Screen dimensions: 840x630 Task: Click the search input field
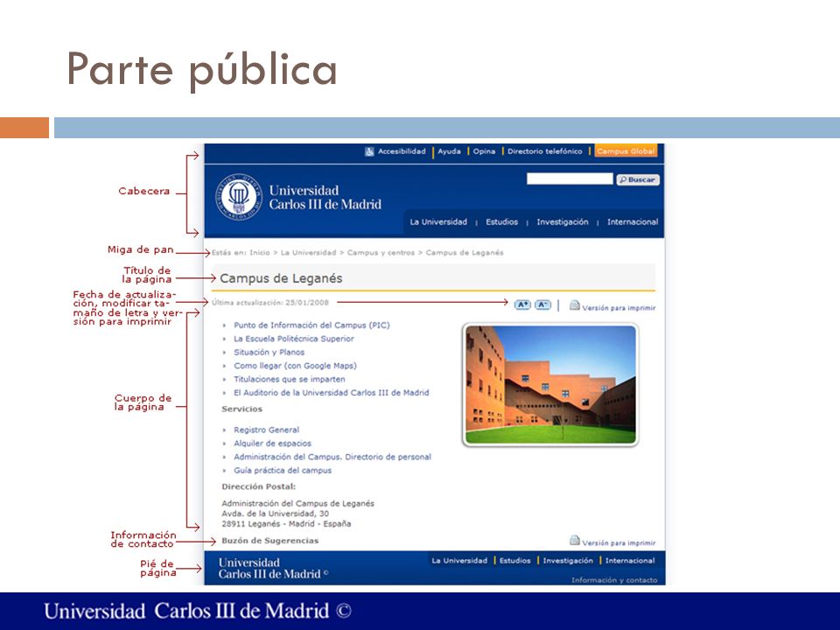(570, 178)
